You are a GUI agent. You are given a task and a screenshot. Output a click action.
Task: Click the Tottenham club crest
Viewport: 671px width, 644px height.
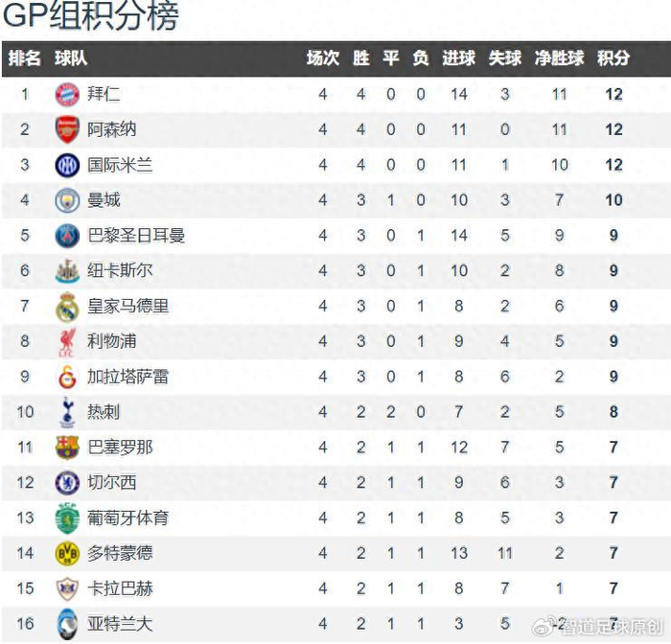click(67, 412)
